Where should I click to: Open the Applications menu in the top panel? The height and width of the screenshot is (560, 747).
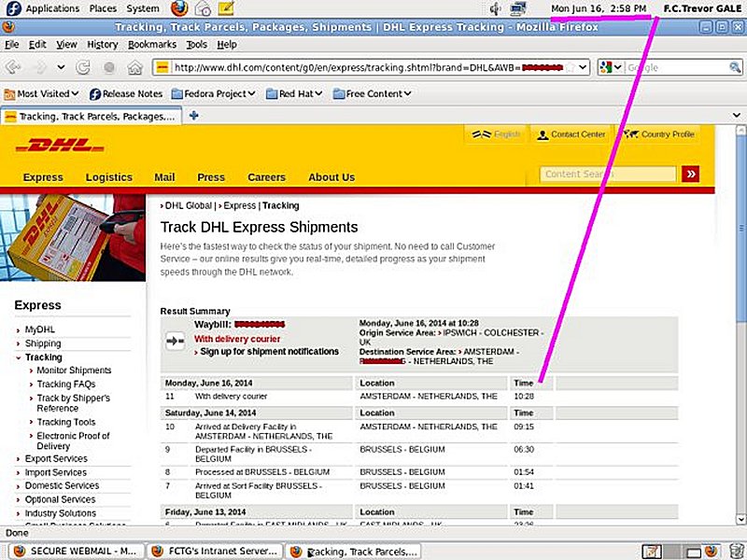[x=52, y=8]
